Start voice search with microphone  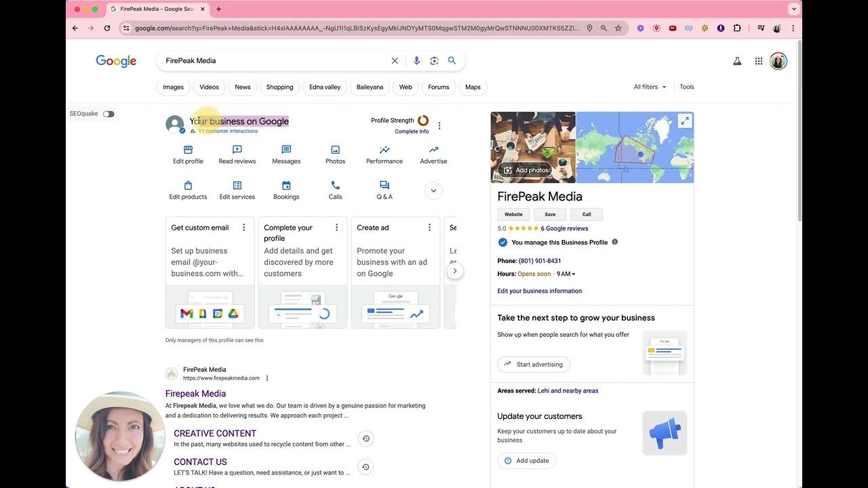point(417,60)
